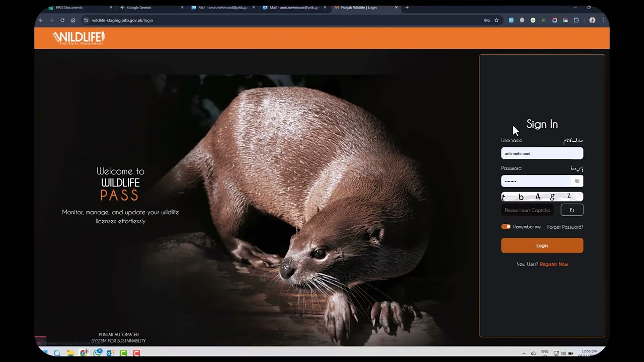The width and height of the screenshot is (644, 362).
Task: Go forward in browser history
Action: coord(51,20)
